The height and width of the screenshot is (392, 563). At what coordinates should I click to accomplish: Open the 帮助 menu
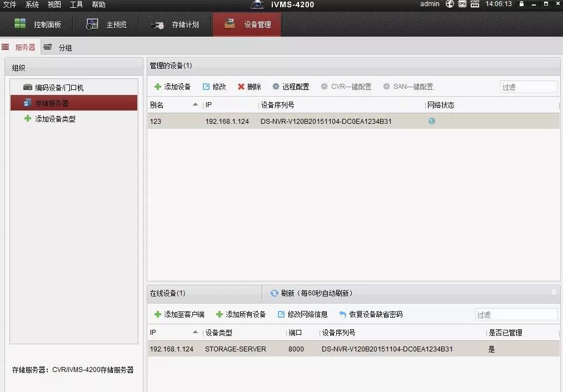98,4
